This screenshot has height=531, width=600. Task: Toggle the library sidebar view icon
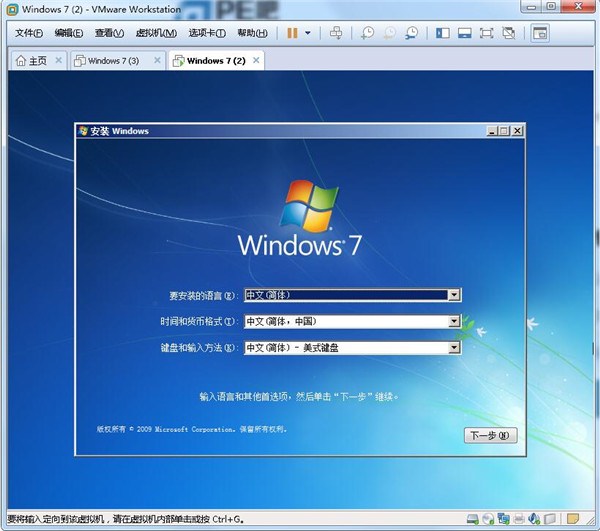click(x=442, y=33)
